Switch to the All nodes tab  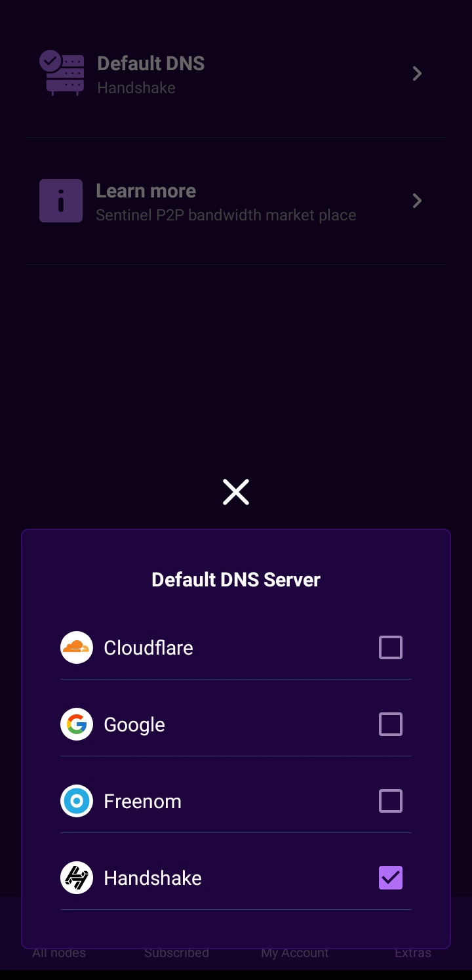point(59,953)
